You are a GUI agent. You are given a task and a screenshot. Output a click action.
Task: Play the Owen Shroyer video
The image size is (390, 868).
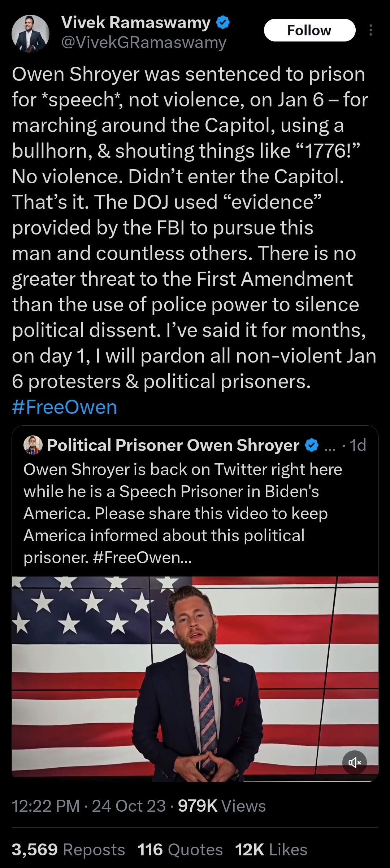(x=195, y=678)
